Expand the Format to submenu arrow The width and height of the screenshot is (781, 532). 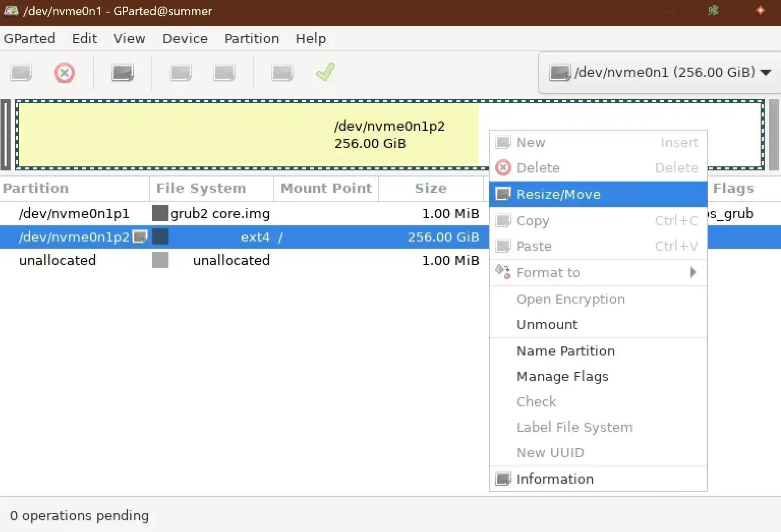tap(693, 273)
